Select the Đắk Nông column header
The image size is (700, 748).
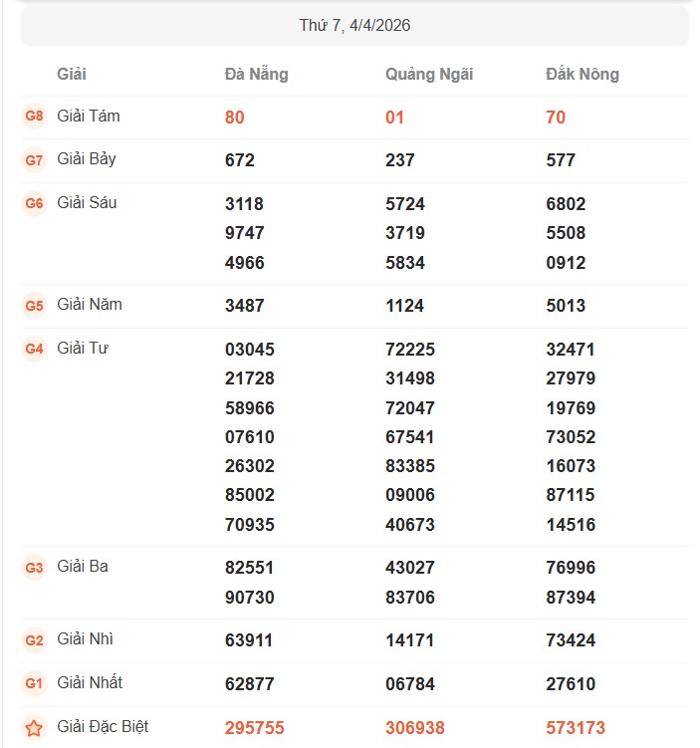582,75
